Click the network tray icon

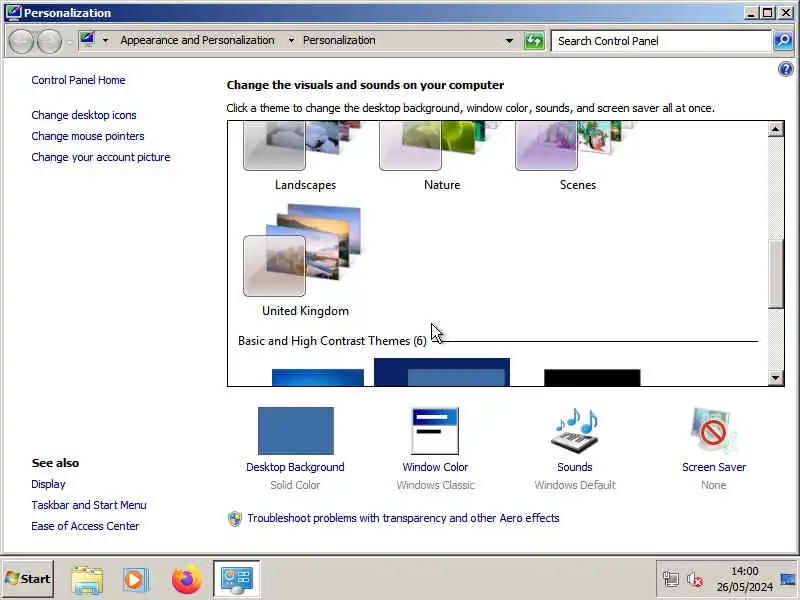pyautogui.click(x=670, y=579)
